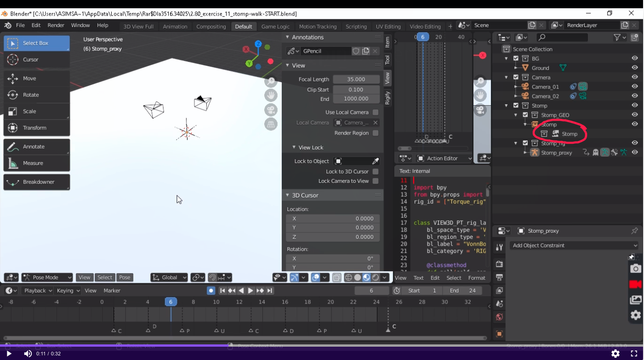Uncheck the BG collection checkbox

coord(516,59)
